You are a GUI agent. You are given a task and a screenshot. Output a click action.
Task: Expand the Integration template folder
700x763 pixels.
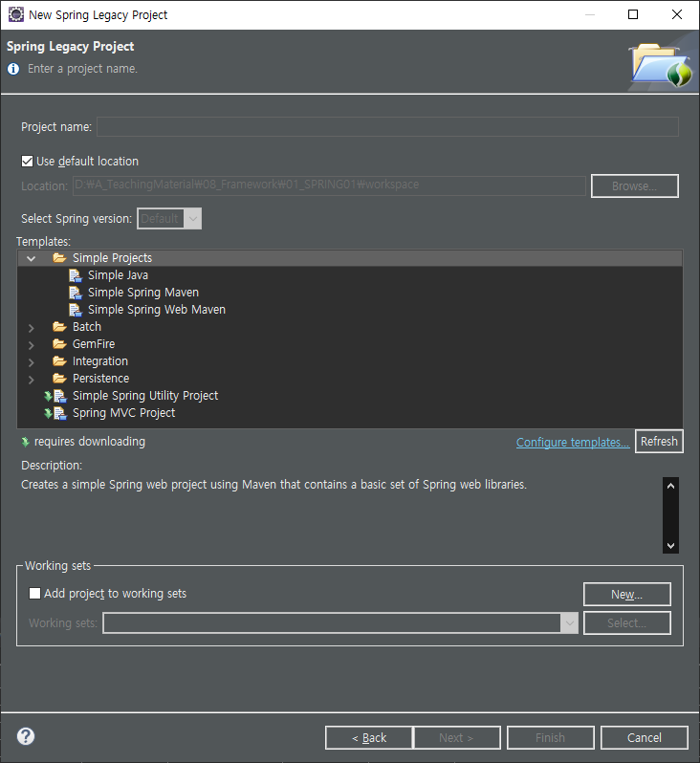click(32, 362)
